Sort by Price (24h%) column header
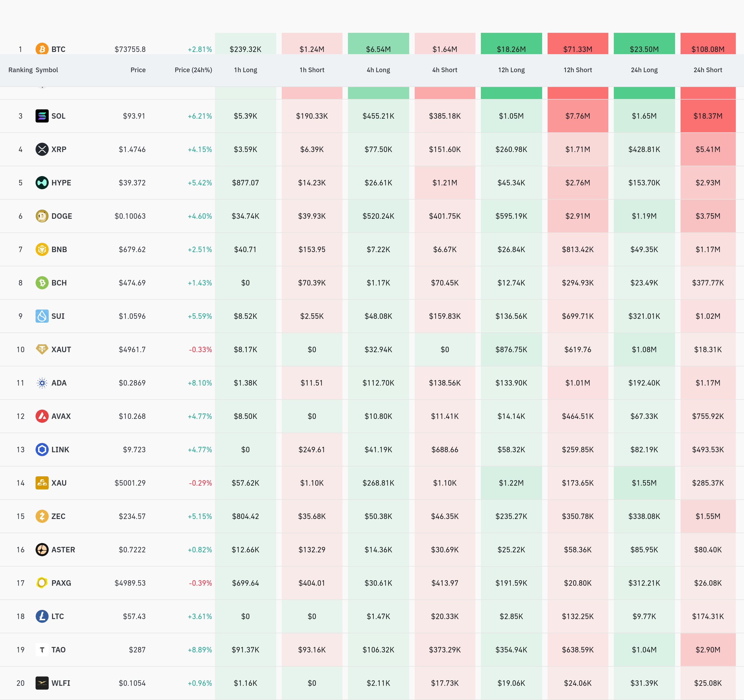Image resolution: width=744 pixels, height=700 pixels. coord(193,70)
